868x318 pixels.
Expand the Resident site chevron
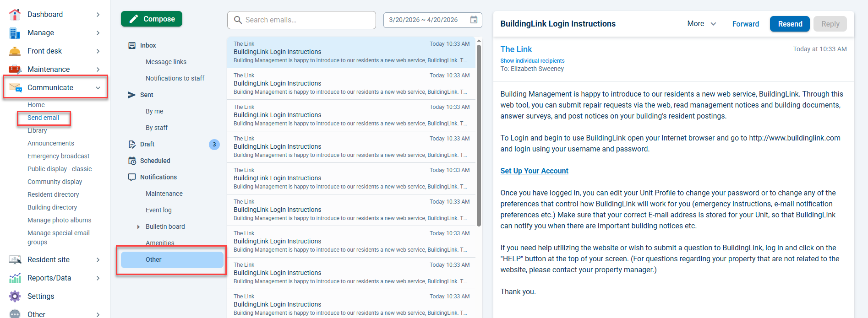coord(98,260)
